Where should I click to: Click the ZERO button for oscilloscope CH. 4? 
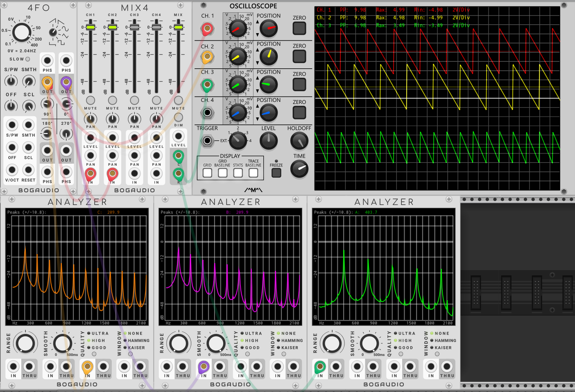coord(299,113)
